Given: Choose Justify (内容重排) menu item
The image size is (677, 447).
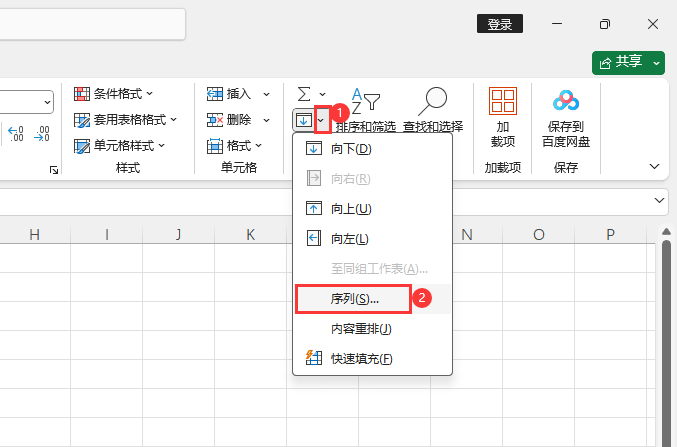Looking at the screenshot, I should pos(372,329).
